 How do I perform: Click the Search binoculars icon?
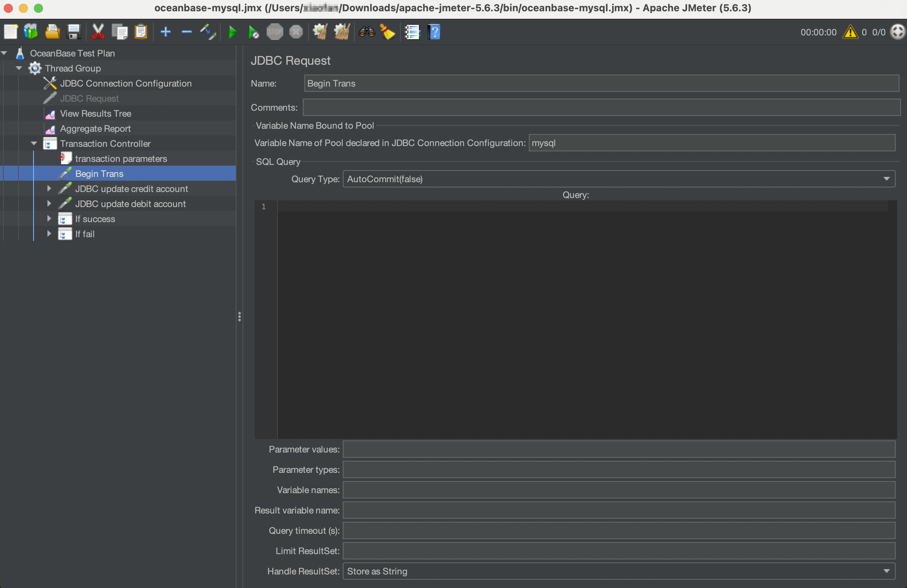pos(366,32)
